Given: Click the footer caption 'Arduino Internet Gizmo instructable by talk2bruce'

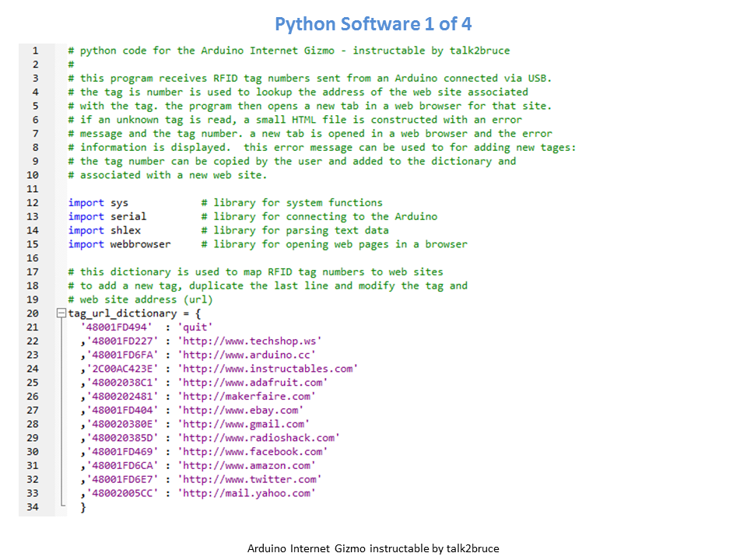Looking at the screenshot, I should [x=373, y=548].
